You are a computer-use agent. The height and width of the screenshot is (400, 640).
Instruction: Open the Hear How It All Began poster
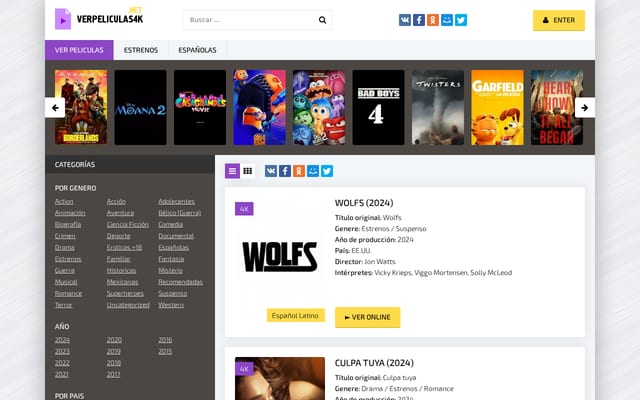coord(557,107)
